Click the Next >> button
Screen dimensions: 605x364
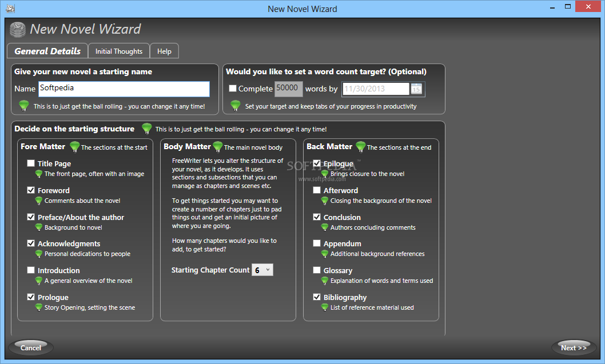click(x=574, y=348)
